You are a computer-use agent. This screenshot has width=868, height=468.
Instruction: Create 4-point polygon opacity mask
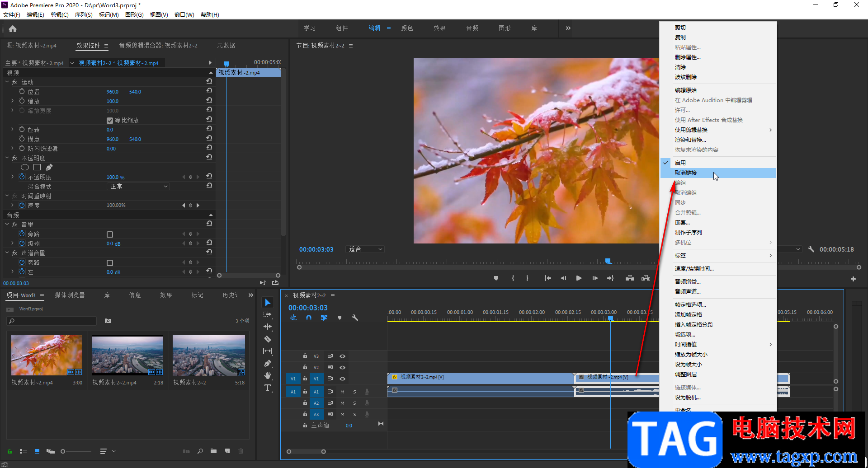coord(37,167)
